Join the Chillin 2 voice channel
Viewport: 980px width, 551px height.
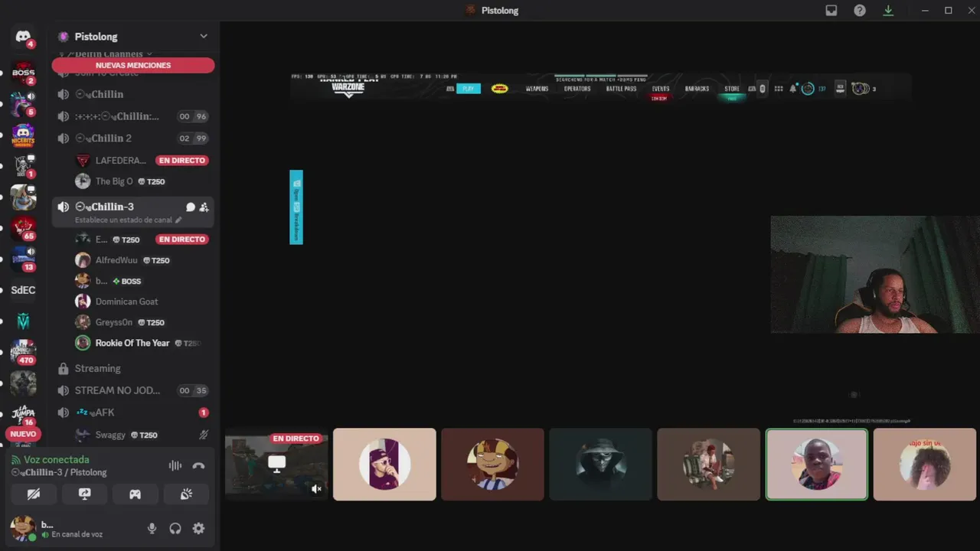(133, 139)
